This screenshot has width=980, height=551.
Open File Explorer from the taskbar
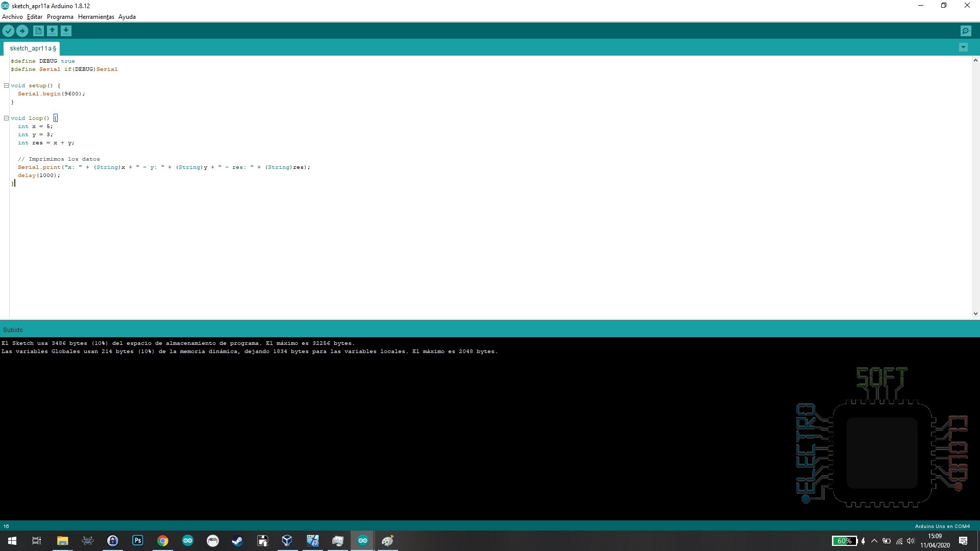coord(62,541)
